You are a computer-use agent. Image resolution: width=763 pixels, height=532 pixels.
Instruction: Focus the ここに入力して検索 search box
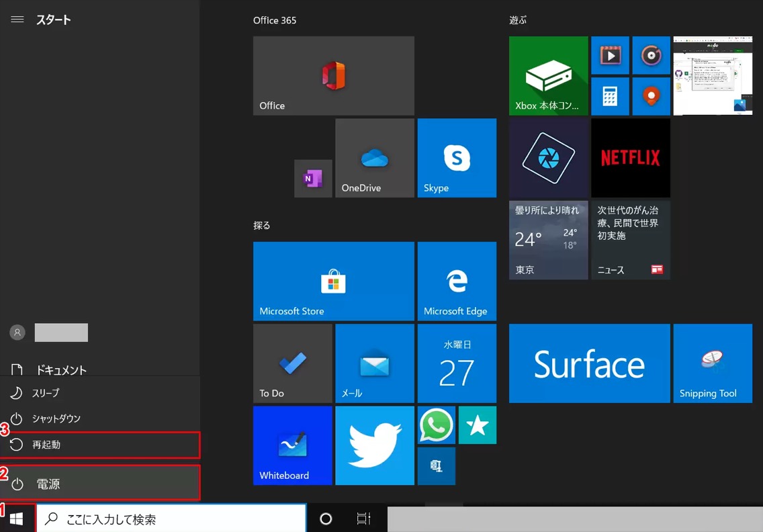[171, 519]
